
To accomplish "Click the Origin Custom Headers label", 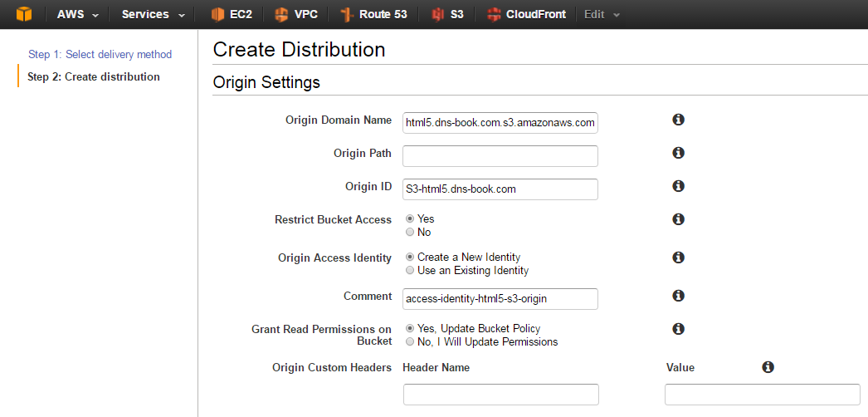I will tap(332, 367).
